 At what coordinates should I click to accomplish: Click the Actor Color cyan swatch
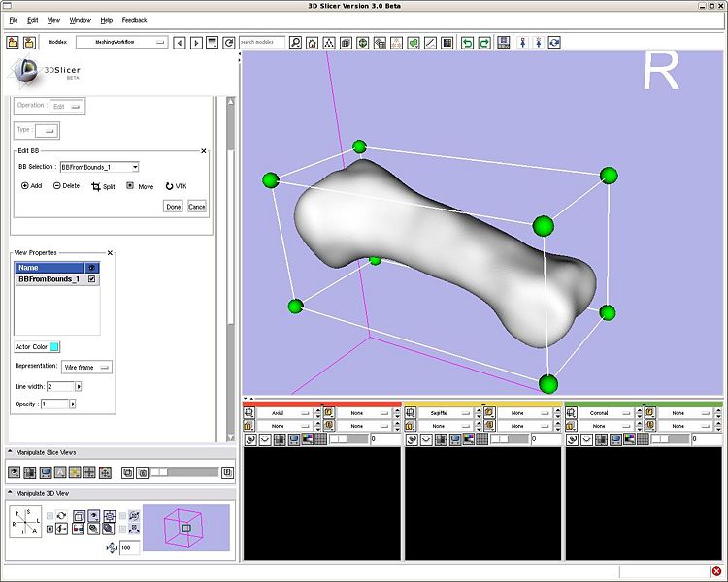point(55,346)
